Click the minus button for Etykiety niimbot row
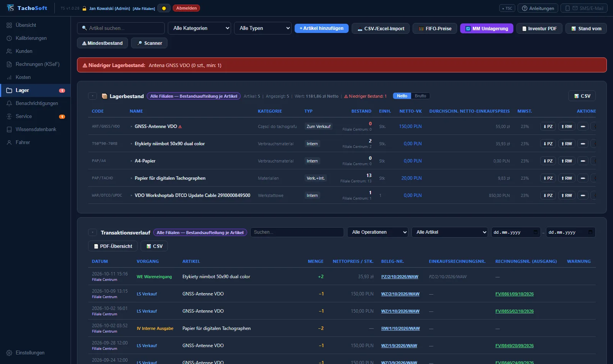Screen dimensions: 613x364 [x=583, y=144]
